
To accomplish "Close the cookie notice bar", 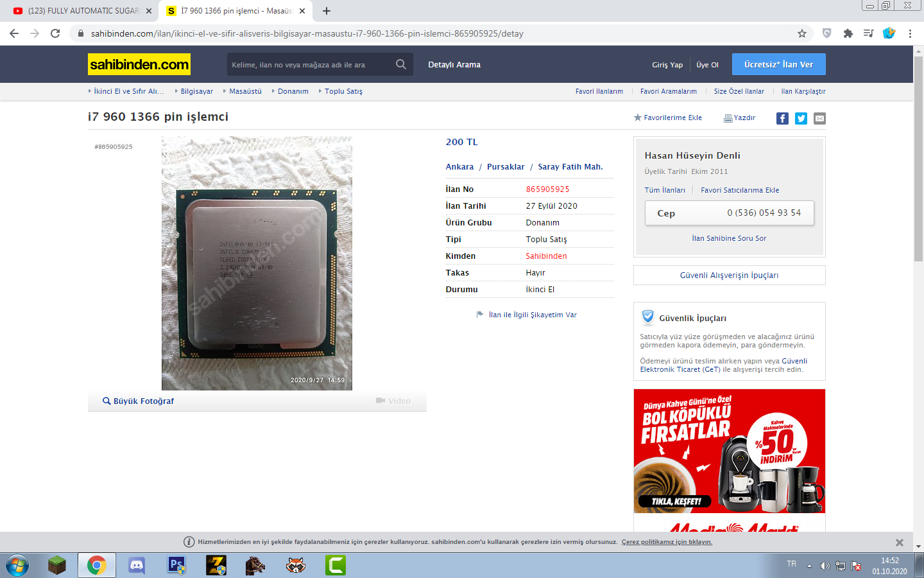I will coord(900,543).
